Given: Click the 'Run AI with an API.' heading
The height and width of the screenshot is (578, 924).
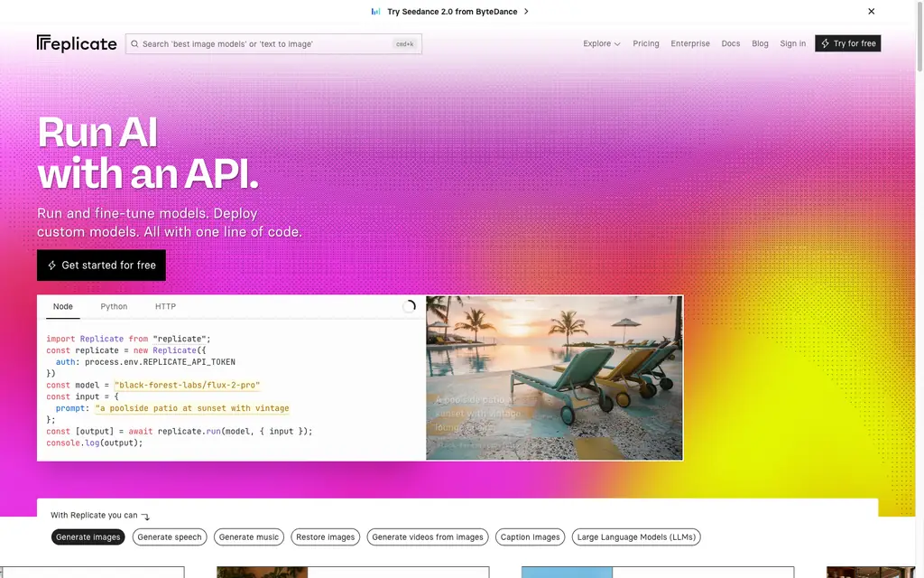Looking at the screenshot, I should [148, 153].
